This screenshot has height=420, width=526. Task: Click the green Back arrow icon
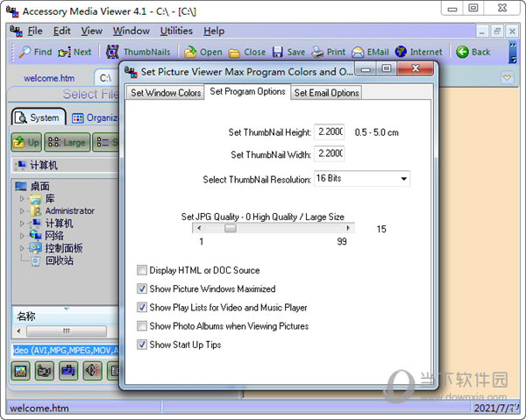coord(462,52)
